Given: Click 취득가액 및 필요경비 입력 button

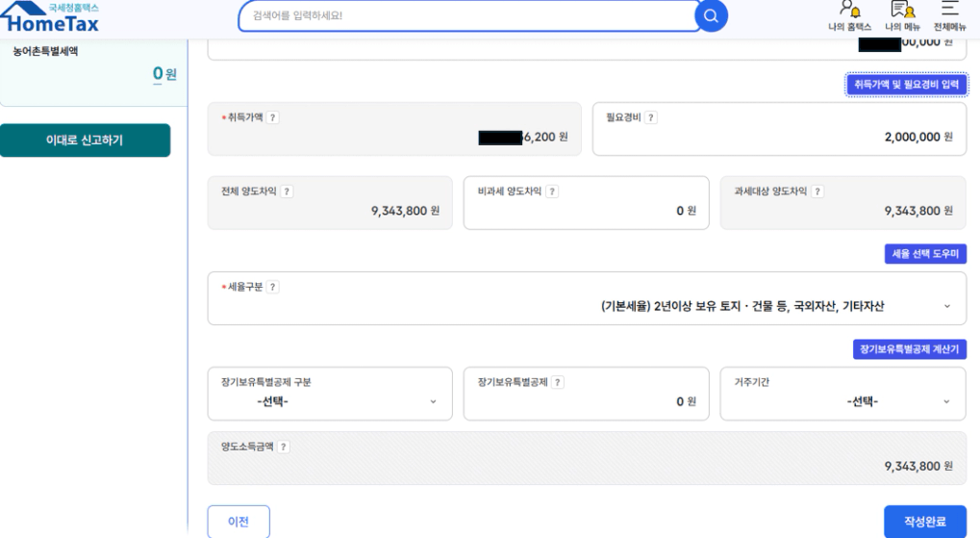Looking at the screenshot, I should [906, 86].
